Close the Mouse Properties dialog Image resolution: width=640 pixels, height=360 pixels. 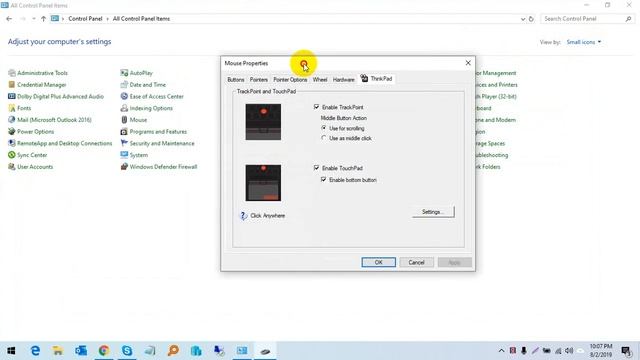(468, 63)
